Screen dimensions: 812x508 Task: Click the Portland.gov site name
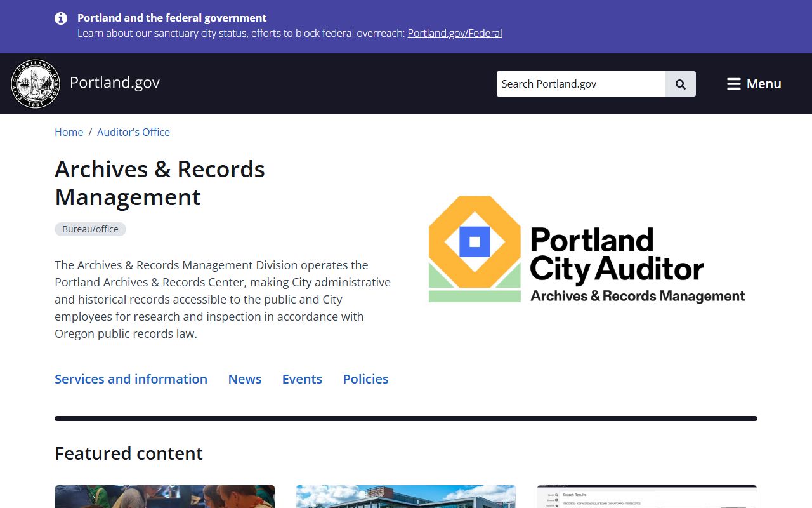tap(115, 83)
